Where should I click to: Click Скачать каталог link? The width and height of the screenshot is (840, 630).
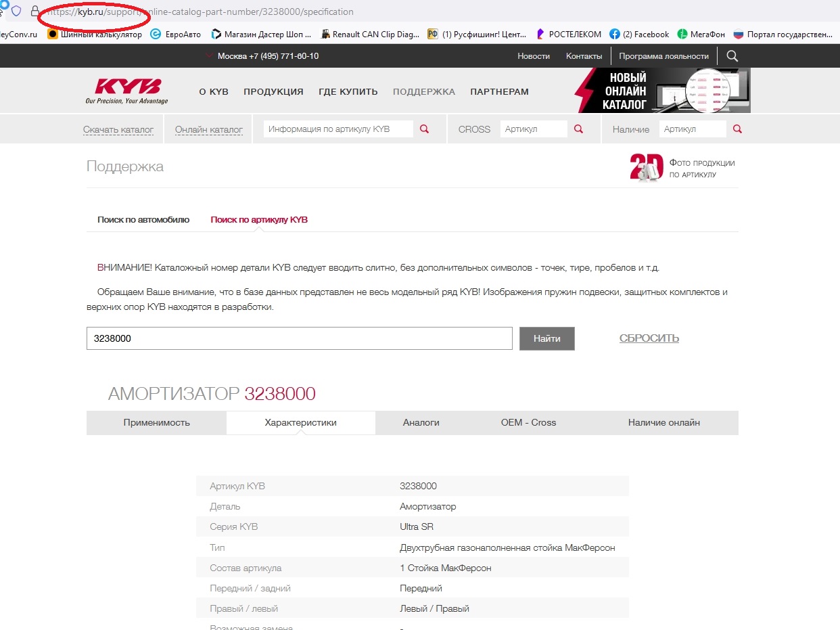[x=118, y=129]
